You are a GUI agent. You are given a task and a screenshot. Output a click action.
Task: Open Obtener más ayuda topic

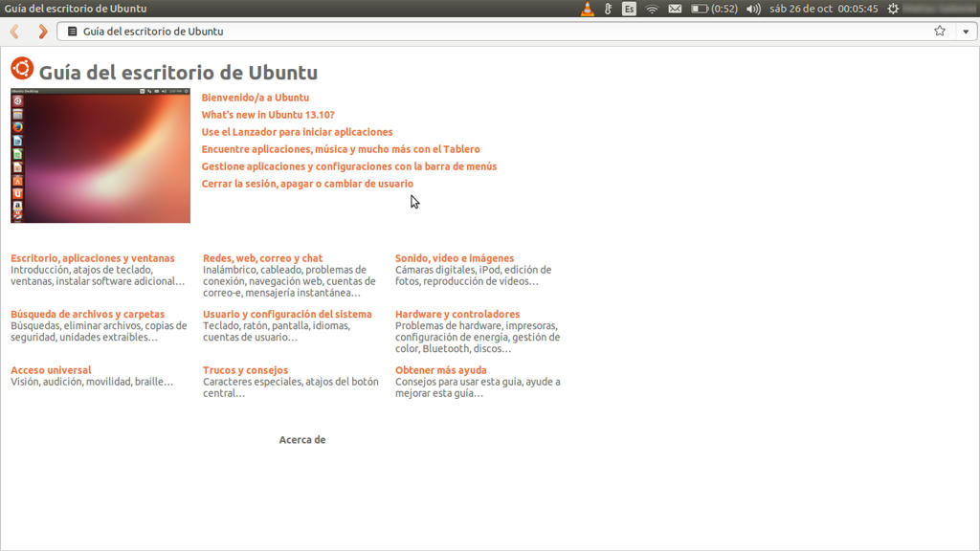(440, 370)
